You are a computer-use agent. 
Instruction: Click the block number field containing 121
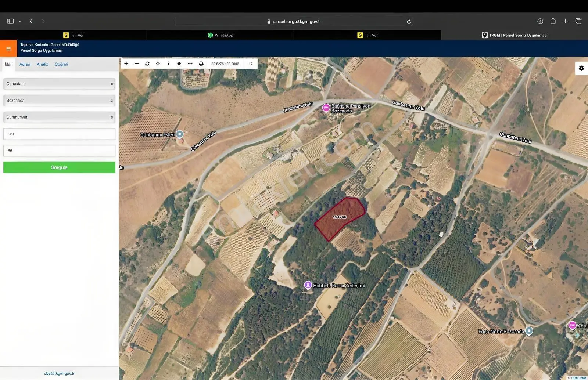click(x=59, y=134)
